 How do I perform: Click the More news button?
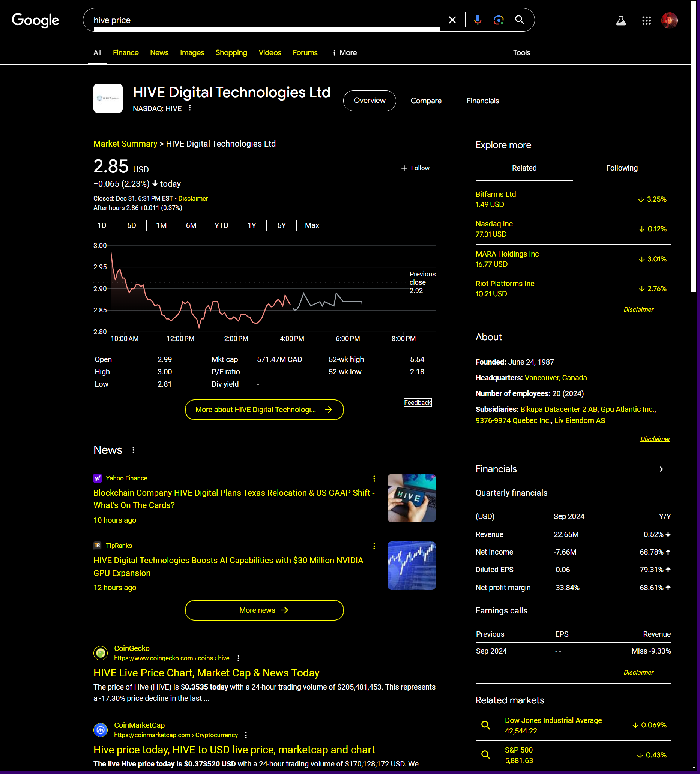[x=264, y=610]
